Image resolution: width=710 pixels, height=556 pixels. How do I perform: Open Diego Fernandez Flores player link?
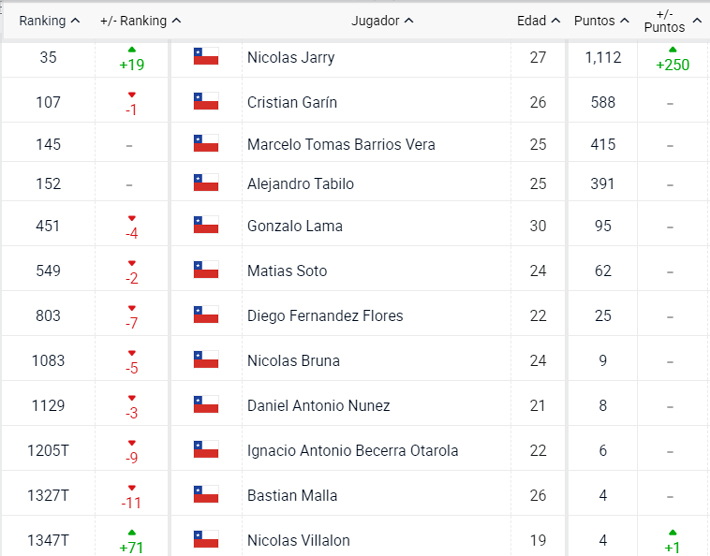coord(325,316)
